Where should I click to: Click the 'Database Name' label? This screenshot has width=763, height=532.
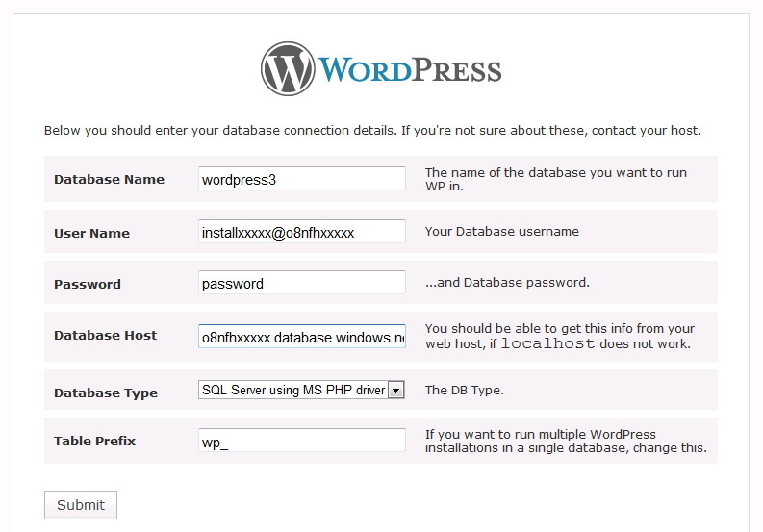[x=109, y=180]
